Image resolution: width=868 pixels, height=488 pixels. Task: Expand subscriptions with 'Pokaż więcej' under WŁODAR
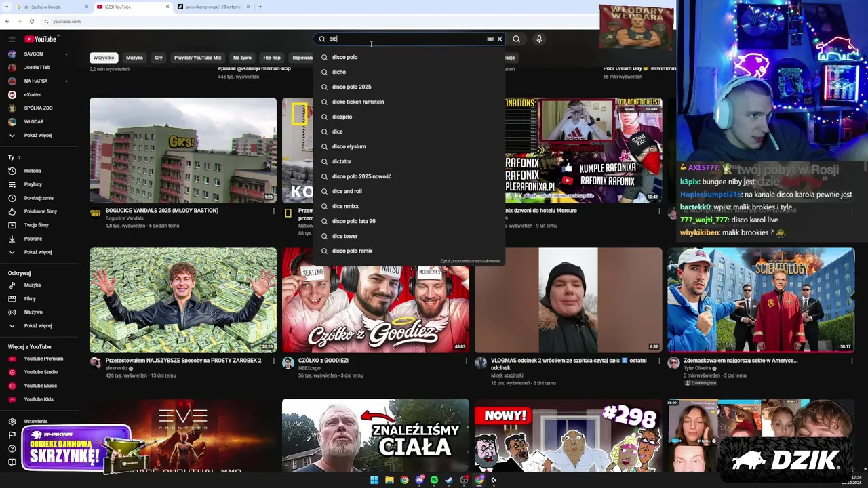(38, 135)
